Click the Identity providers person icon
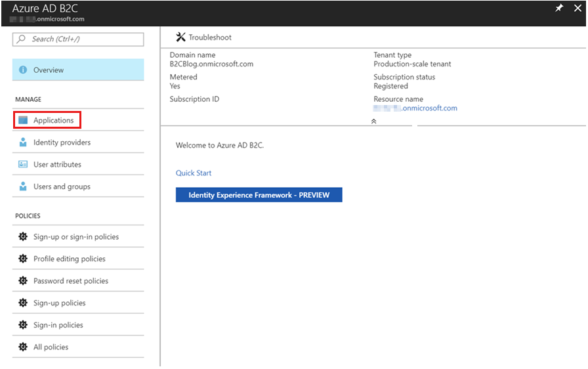 coord(23,142)
